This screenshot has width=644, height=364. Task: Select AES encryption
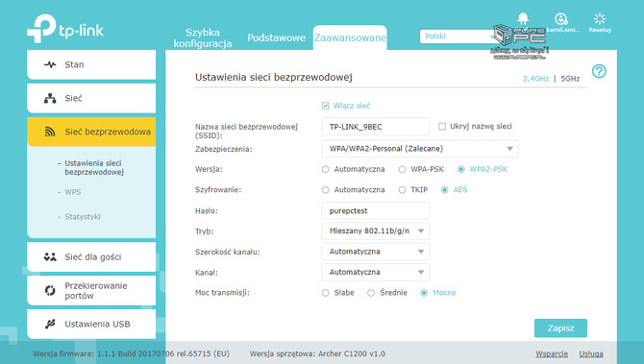(444, 190)
